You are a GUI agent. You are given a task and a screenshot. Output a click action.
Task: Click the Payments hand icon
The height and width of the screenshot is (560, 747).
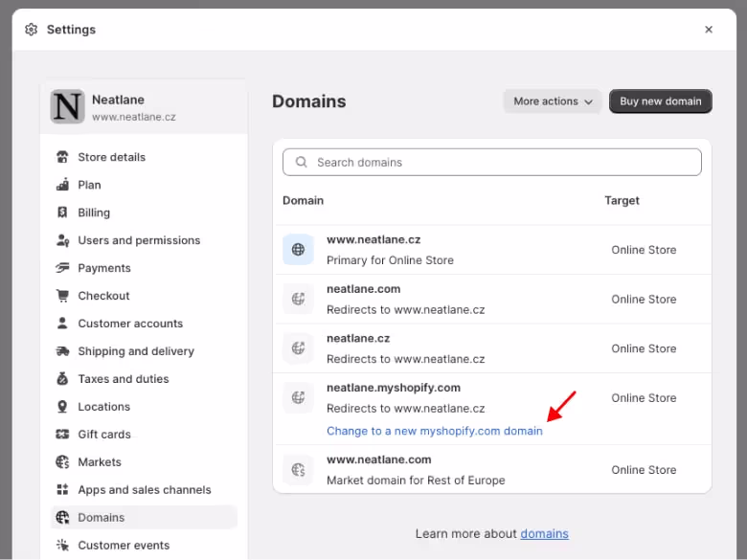coord(62,268)
